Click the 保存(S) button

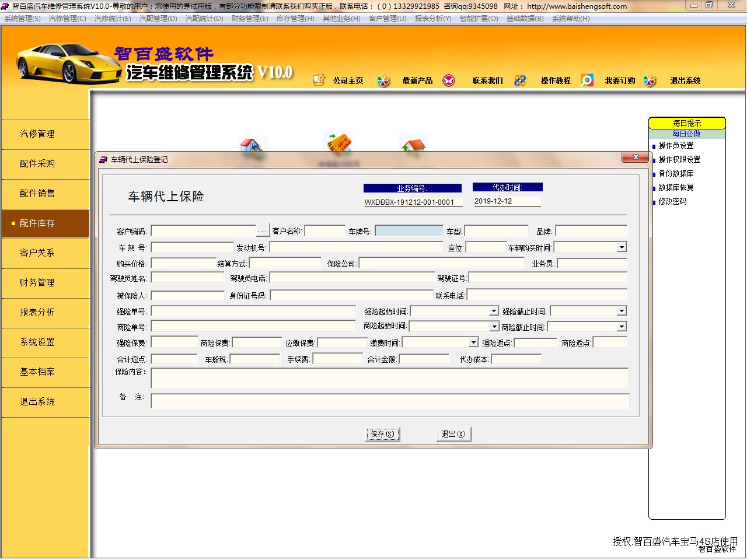coord(383,434)
